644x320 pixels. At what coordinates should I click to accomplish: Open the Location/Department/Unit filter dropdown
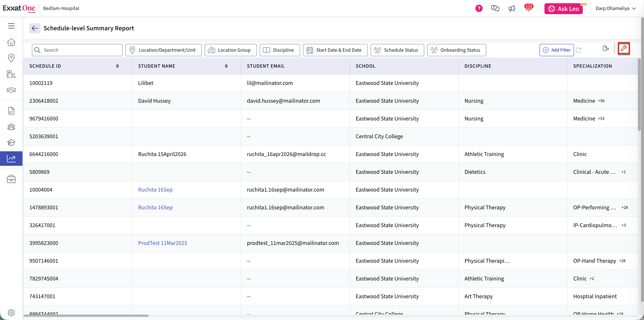[x=164, y=50]
